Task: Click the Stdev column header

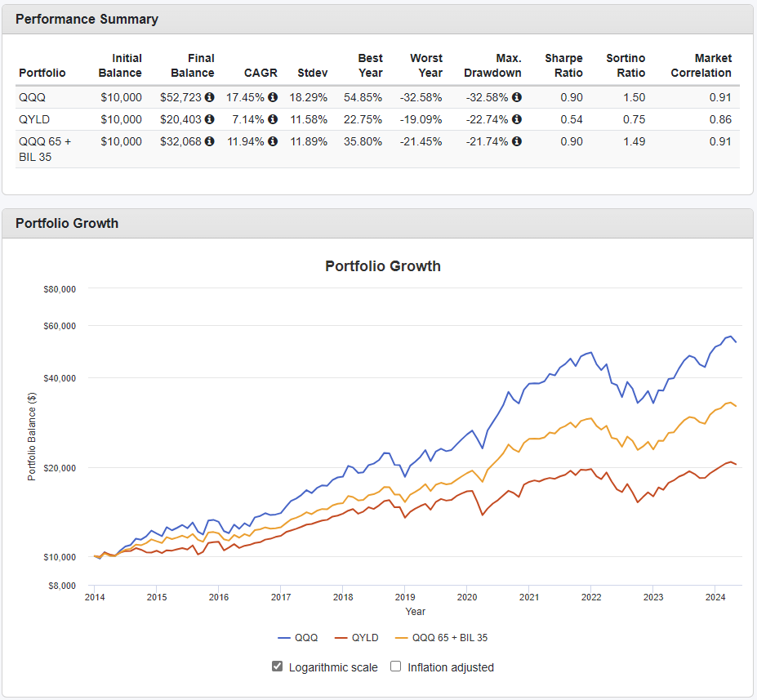Action: coord(313,73)
